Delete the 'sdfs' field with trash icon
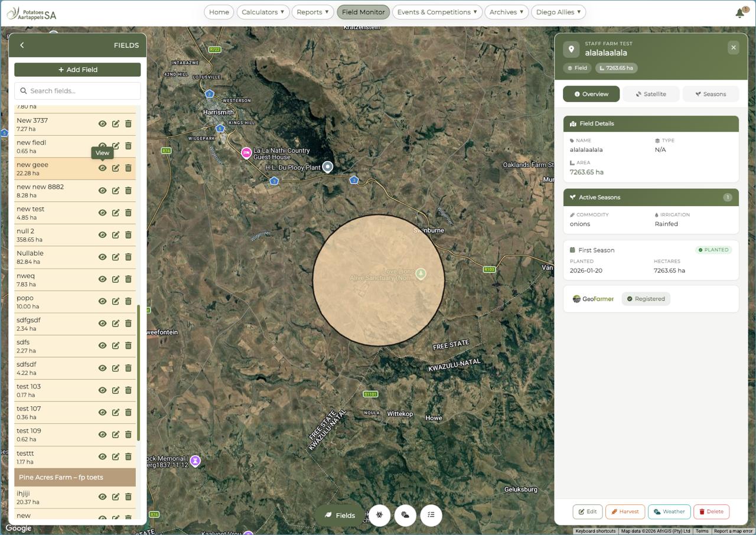 (128, 345)
